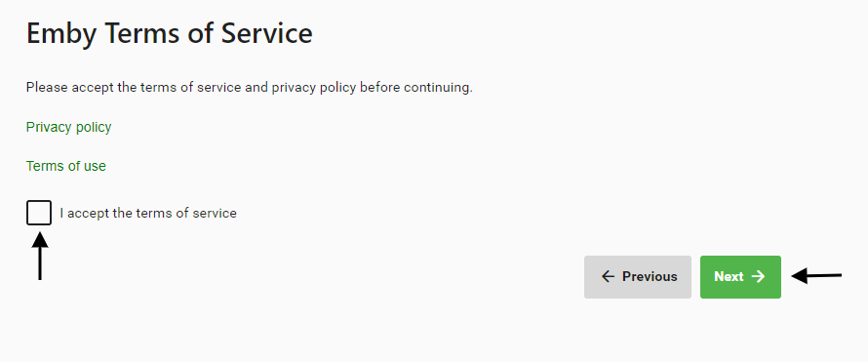This screenshot has height=362, width=868.
Task: Tick the accept terms of service checkbox
Action: coord(39,213)
